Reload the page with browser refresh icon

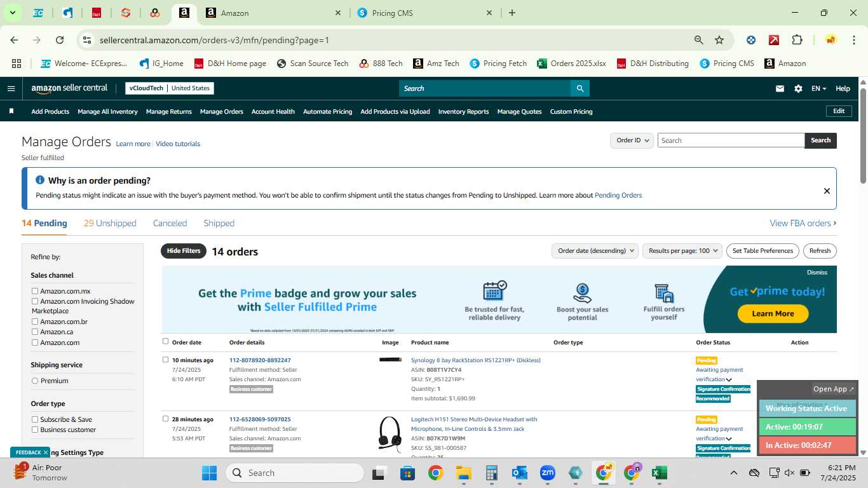click(60, 40)
